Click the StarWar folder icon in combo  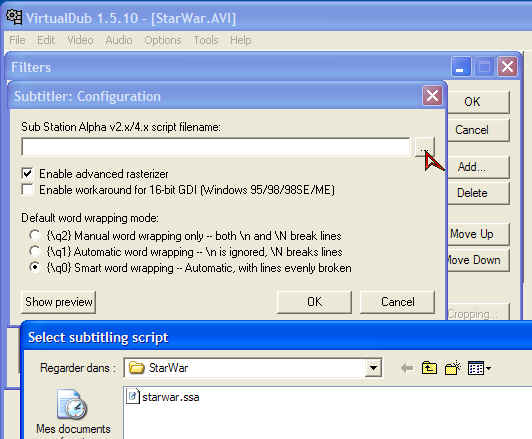(x=136, y=368)
